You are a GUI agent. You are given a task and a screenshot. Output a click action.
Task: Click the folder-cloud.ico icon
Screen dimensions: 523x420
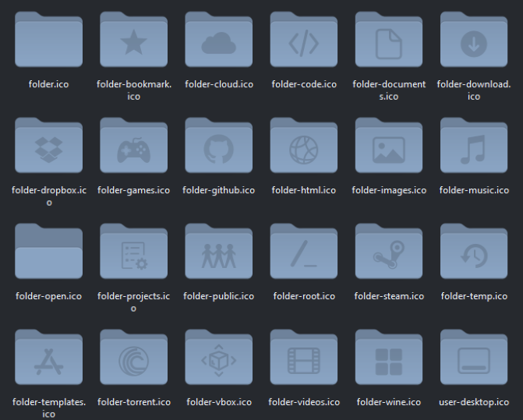(218, 41)
